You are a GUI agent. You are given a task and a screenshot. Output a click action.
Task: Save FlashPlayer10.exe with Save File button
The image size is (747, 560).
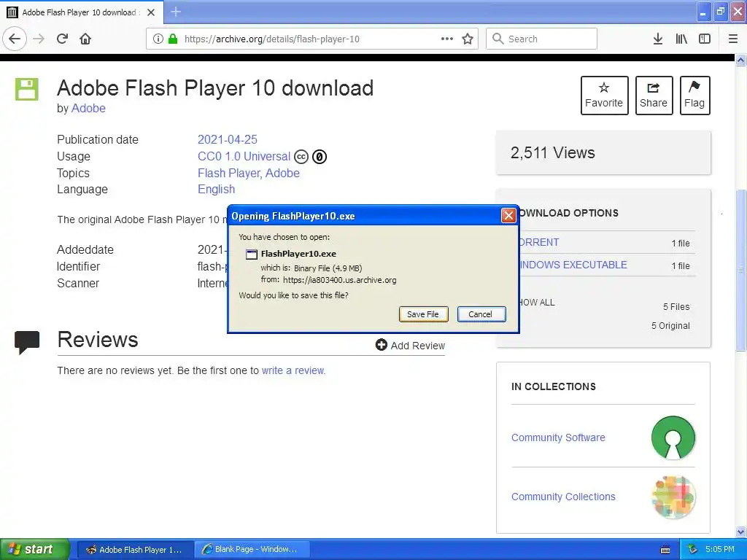click(424, 314)
